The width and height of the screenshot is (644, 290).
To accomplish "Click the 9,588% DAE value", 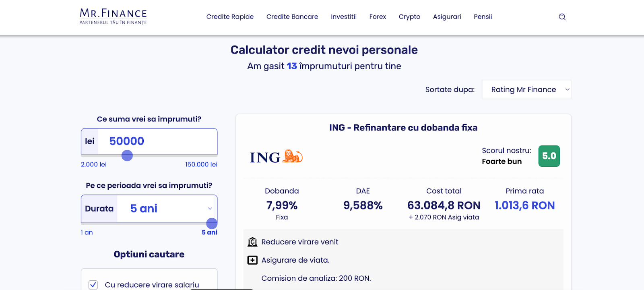I will click(x=363, y=205).
